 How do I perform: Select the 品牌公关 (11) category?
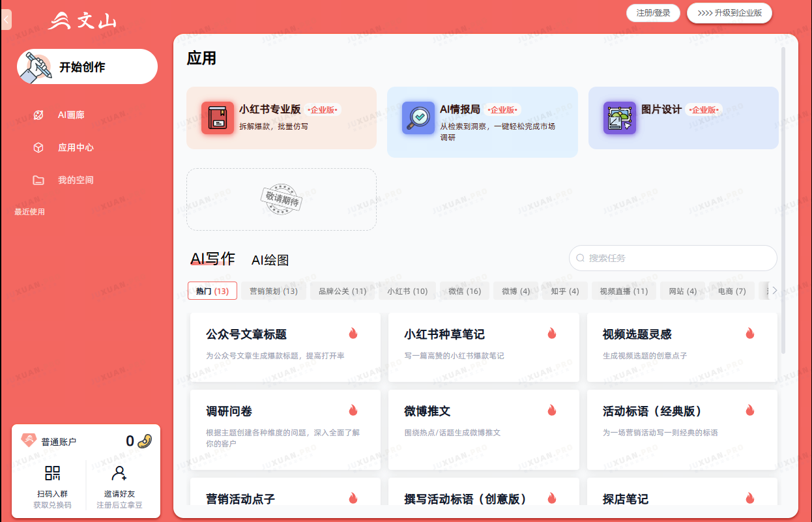tap(343, 291)
